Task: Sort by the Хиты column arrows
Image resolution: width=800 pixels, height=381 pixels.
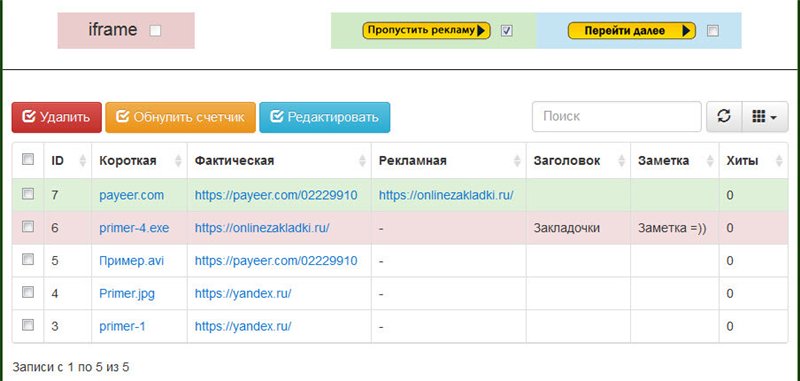Action: click(779, 161)
